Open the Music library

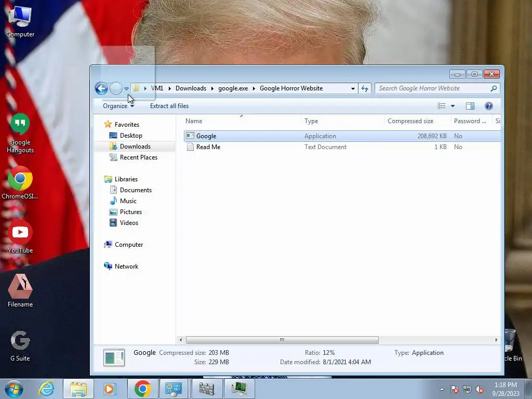[x=128, y=201]
